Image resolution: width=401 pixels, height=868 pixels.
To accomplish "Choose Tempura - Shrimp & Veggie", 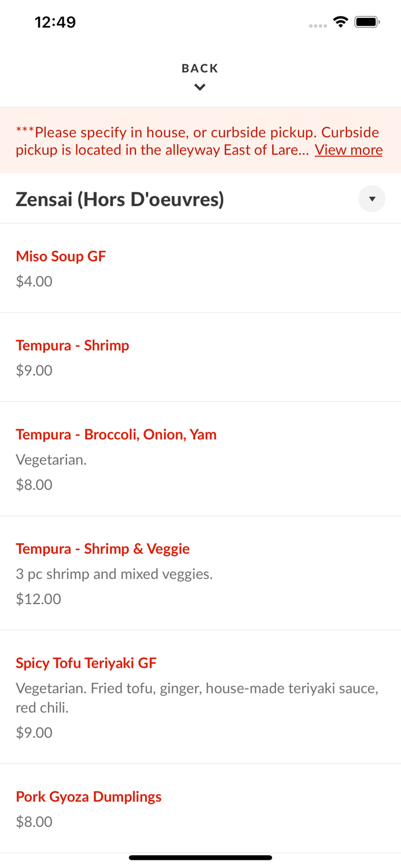I will tap(102, 548).
